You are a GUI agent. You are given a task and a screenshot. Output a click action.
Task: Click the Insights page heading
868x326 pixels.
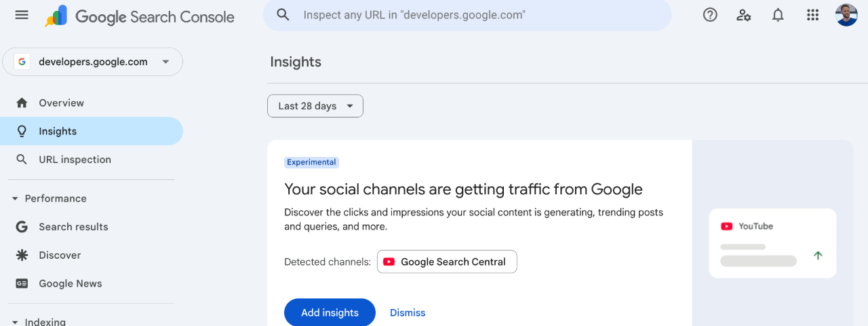point(296,62)
